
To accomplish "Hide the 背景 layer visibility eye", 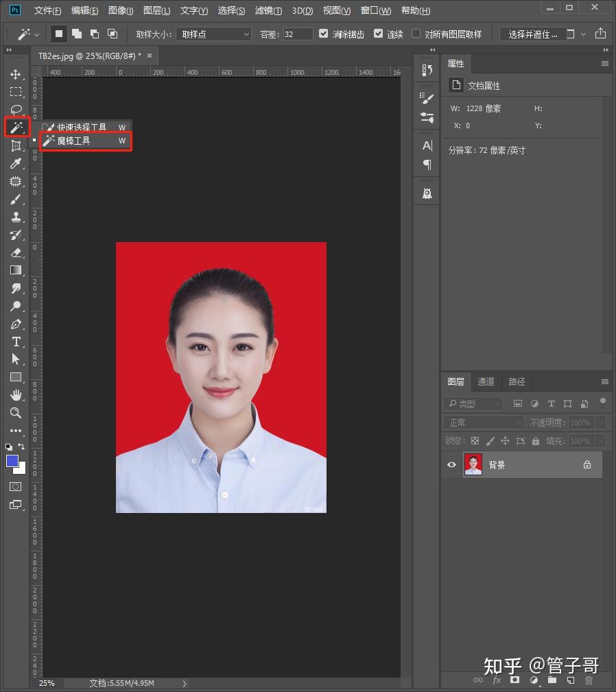I will [x=451, y=465].
